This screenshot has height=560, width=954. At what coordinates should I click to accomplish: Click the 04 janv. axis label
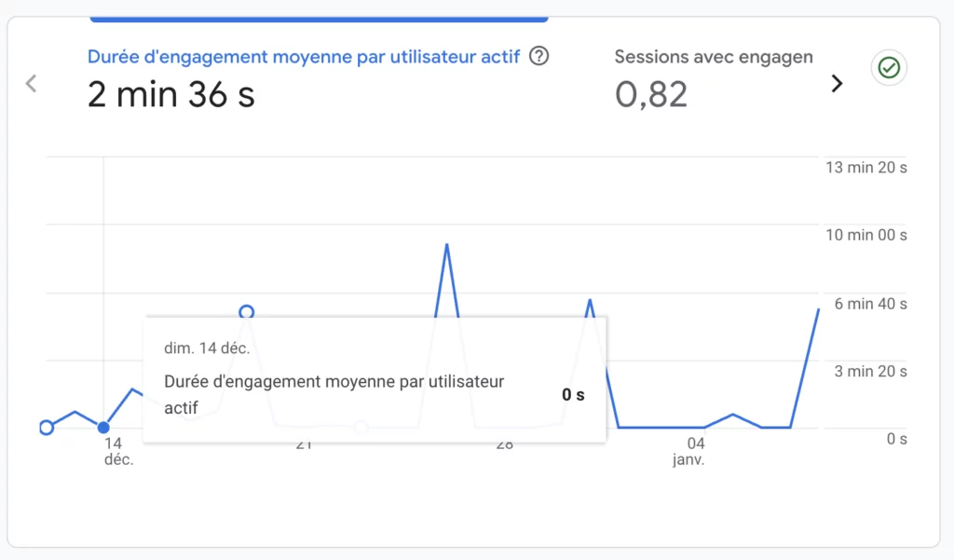coord(688,451)
